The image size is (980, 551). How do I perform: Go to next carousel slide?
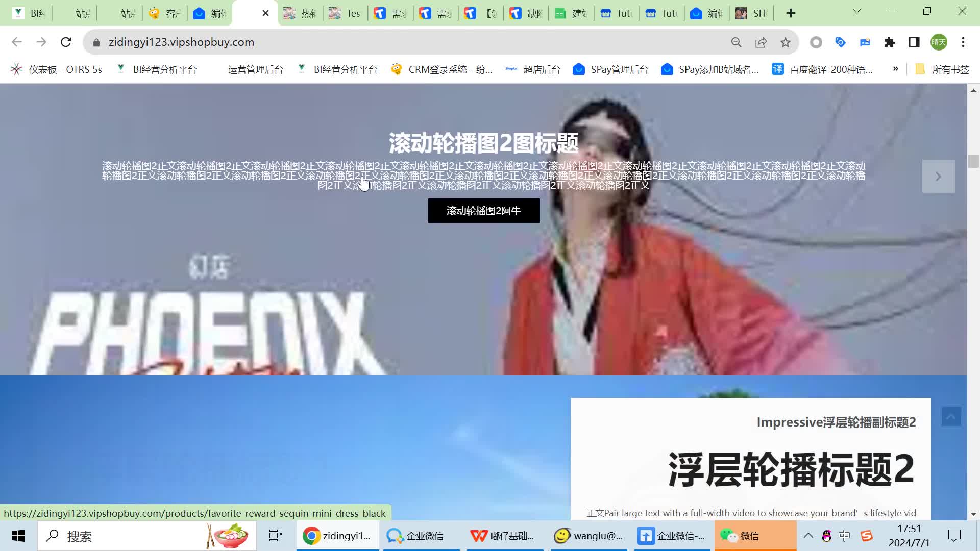tap(938, 177)
